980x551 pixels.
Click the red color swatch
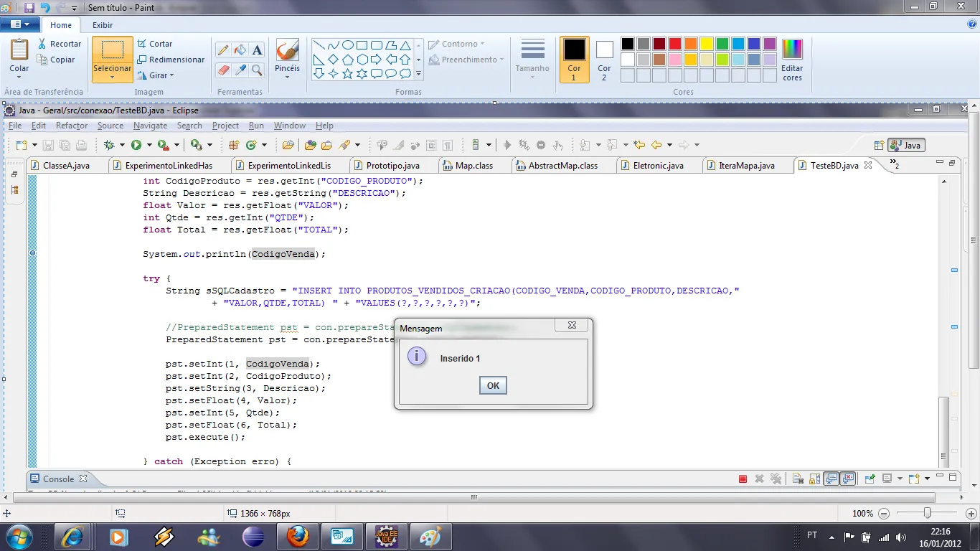click(x=674, y=44)
